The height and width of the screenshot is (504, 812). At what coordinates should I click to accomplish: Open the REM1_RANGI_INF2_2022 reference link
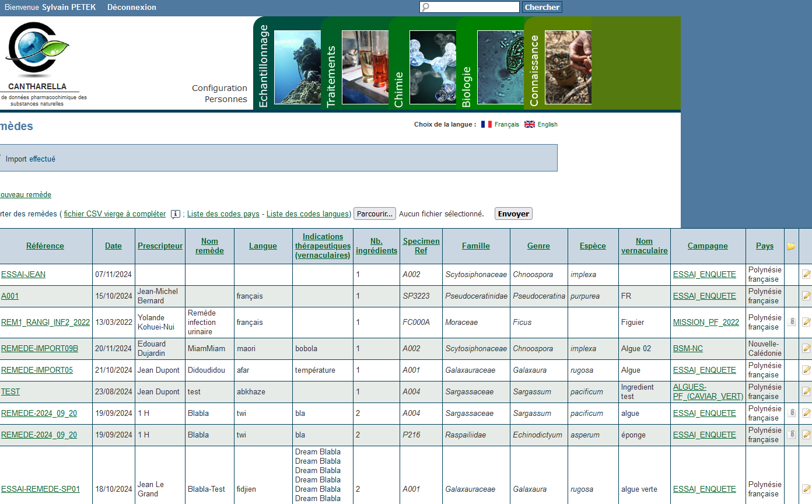(x=45, y=322)
